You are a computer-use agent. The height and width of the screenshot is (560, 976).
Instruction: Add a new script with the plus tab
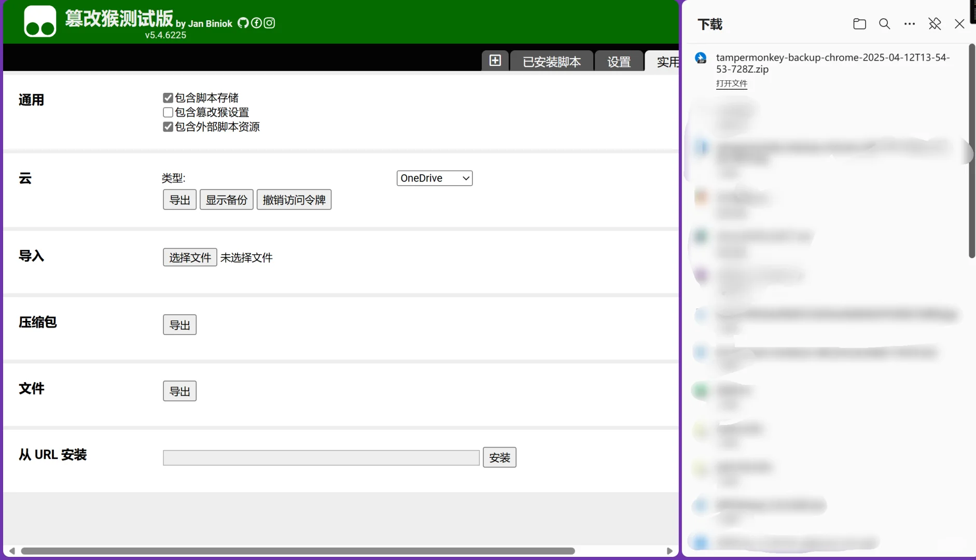coord(495,61)
